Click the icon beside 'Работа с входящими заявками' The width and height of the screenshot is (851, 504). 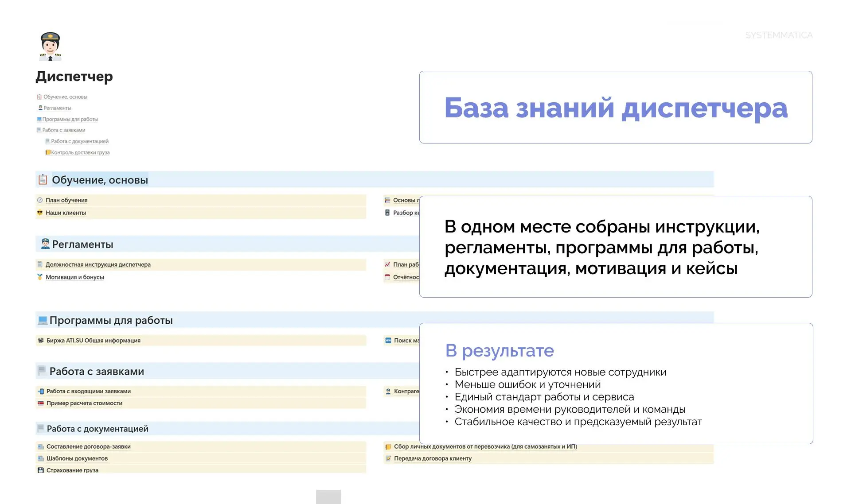click(x=40, y=392)
